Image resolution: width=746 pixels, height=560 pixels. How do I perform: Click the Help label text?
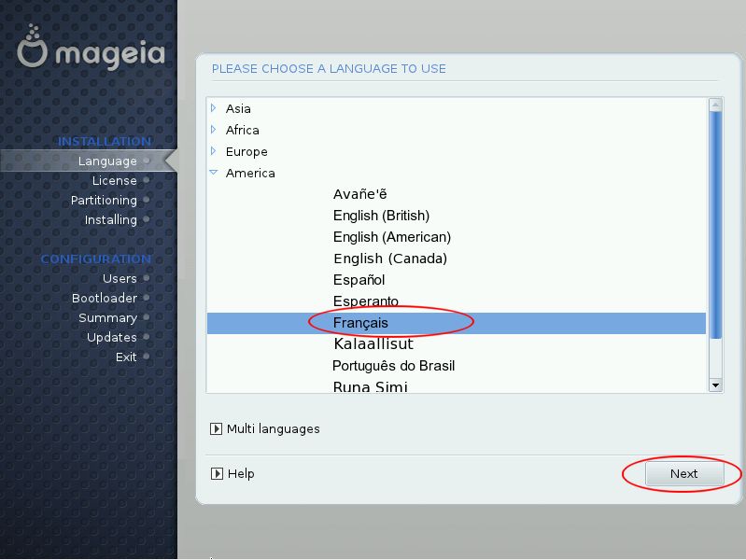click(241, 474)
